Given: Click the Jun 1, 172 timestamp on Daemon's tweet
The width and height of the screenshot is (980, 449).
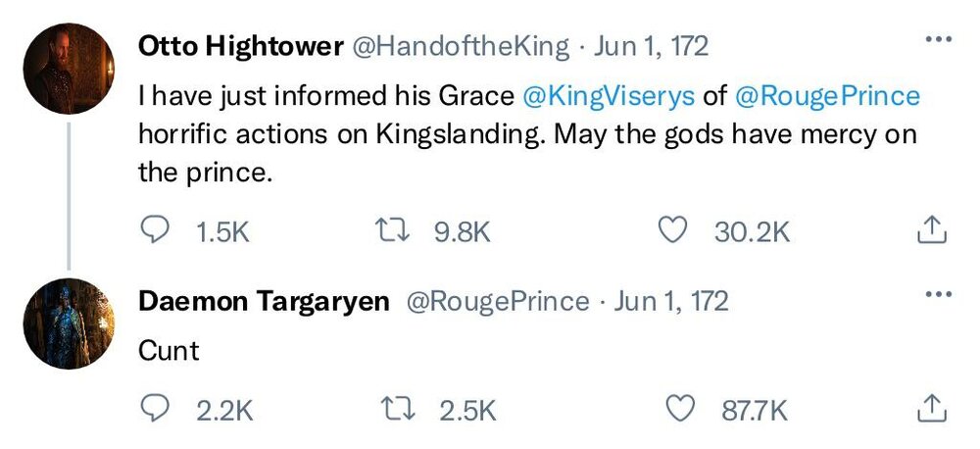Looking at the screenshot, I should tap(671, 301).
